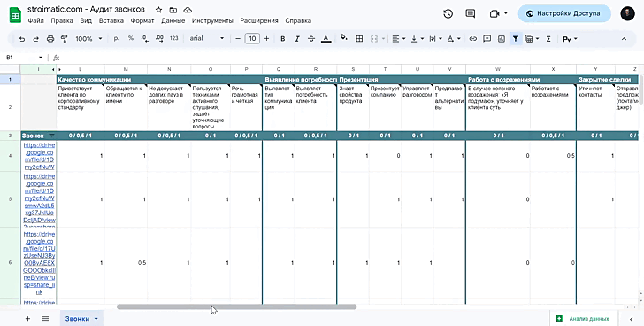The image size is (644, 326).
Task: Open text rotation dropdown
Action: point(454,39)
